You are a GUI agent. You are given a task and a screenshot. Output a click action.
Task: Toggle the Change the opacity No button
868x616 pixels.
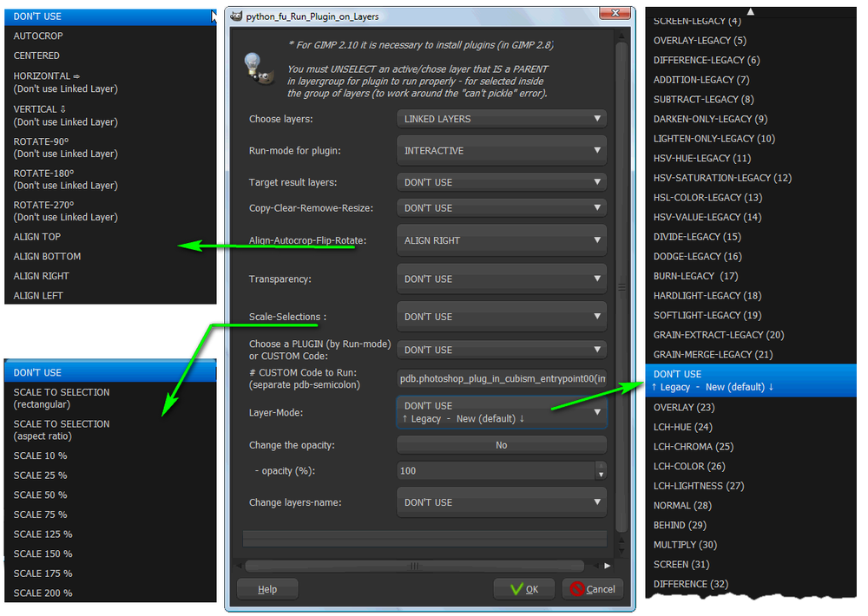click(x=502, y=445)
